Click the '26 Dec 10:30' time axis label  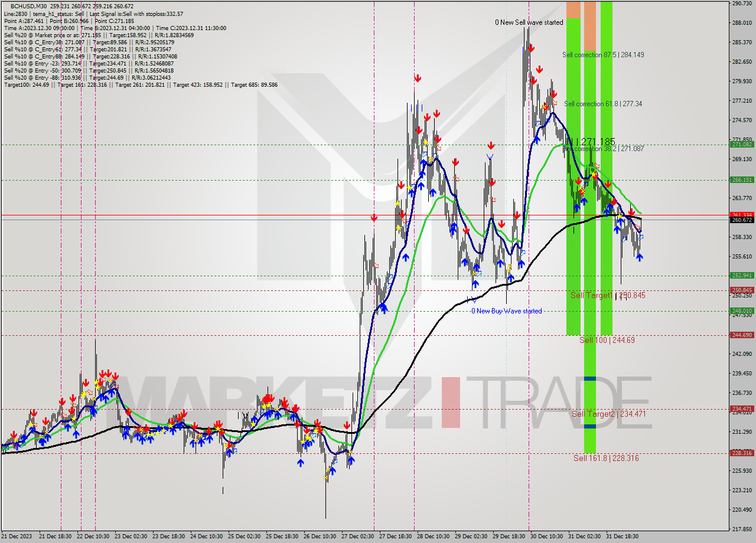(x=320, y=537)
